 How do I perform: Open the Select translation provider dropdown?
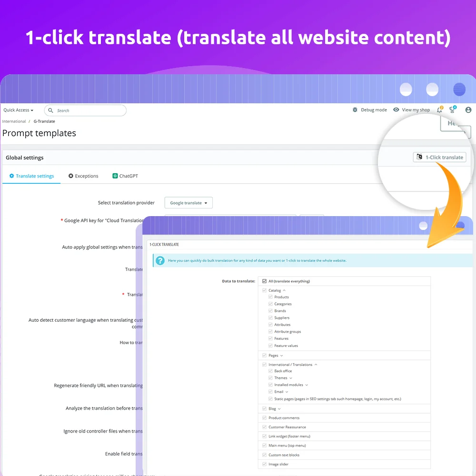point(188,202)
